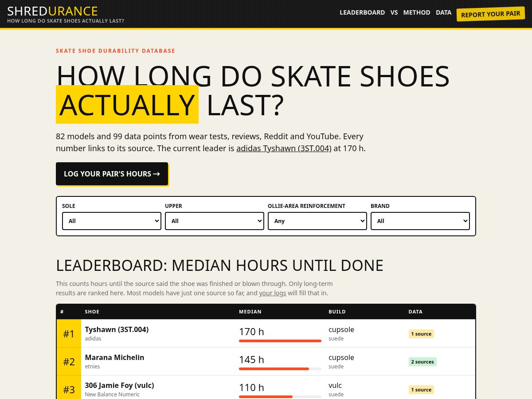
Task: Click the #2 rank cell
Action: [x=69, y=361]
